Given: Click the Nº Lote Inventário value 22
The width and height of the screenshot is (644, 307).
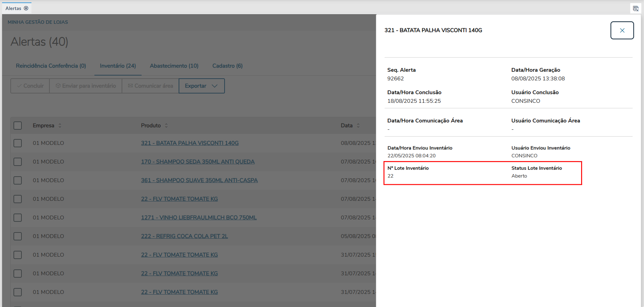Looking at the screenshot, I should pyautogui.click(x=390, y=176).
